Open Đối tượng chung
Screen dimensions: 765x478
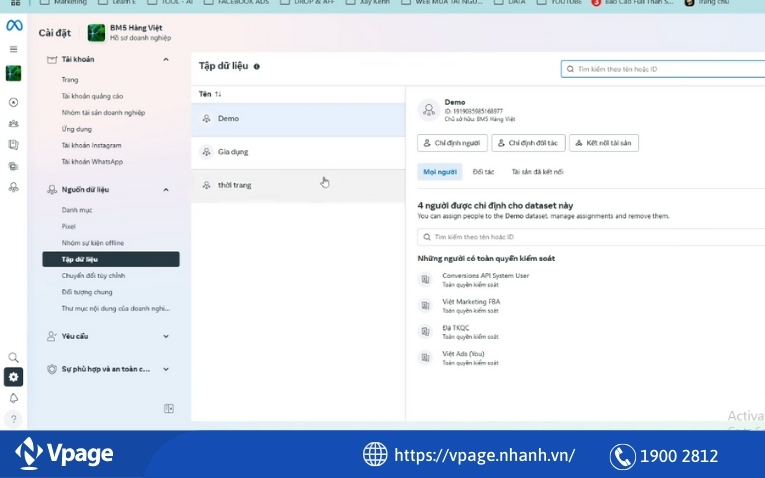(87, 292)
